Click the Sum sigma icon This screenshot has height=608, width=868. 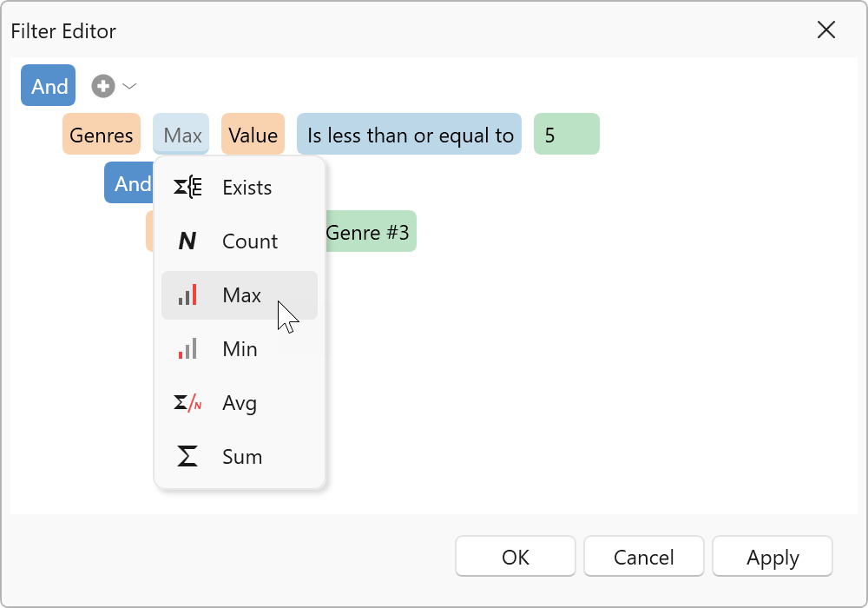coord(186,456)
